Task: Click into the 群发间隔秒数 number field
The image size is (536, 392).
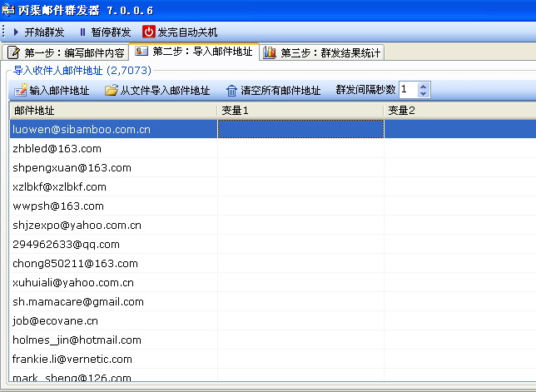Action: (x=407, y=90)
